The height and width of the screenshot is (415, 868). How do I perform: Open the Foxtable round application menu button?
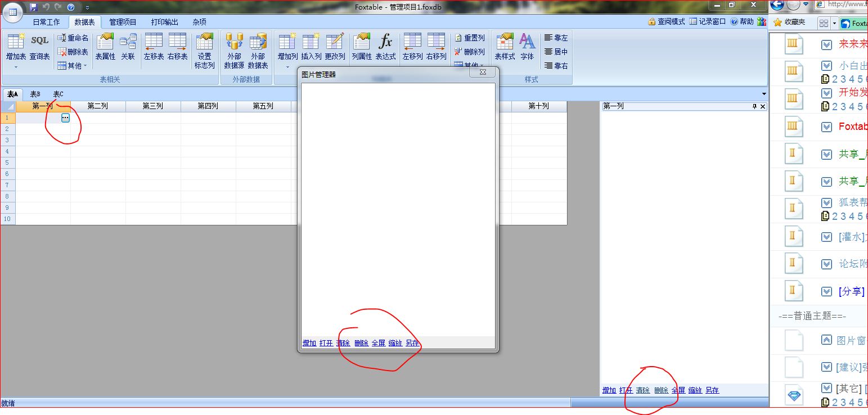(x=12, y=11)
